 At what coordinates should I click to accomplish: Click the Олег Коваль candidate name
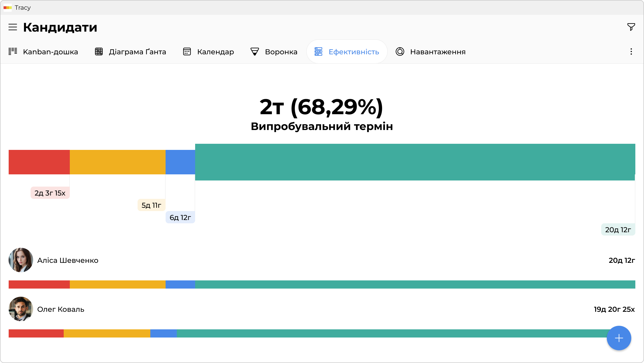coord(61,309)
